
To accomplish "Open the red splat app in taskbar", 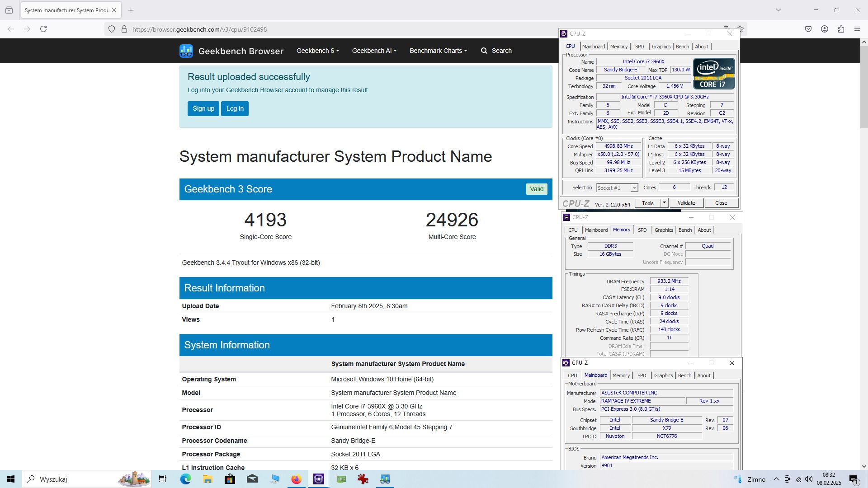I will (x=363, y=479).
